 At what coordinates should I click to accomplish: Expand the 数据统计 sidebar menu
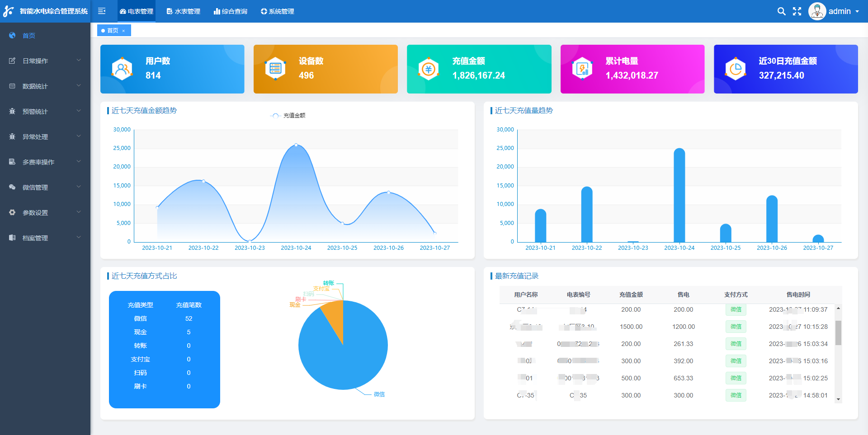point(45,86)
